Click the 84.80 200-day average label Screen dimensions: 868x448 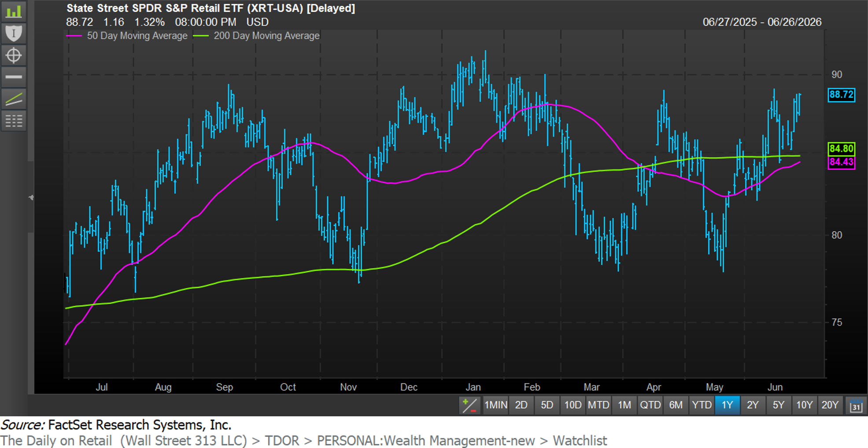(x=841, y=148)
